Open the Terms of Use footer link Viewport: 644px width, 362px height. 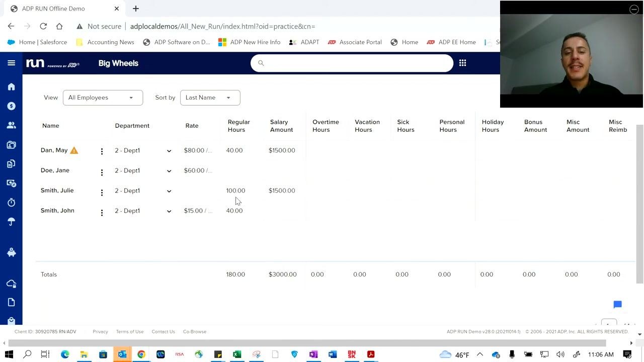point(130,332)
